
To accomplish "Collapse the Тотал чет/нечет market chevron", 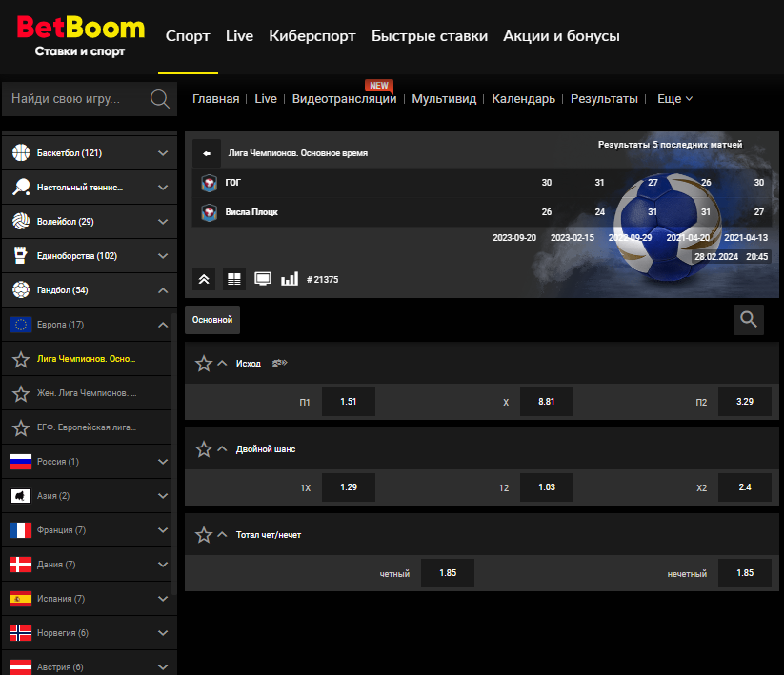I will click(x=223, y=535).
